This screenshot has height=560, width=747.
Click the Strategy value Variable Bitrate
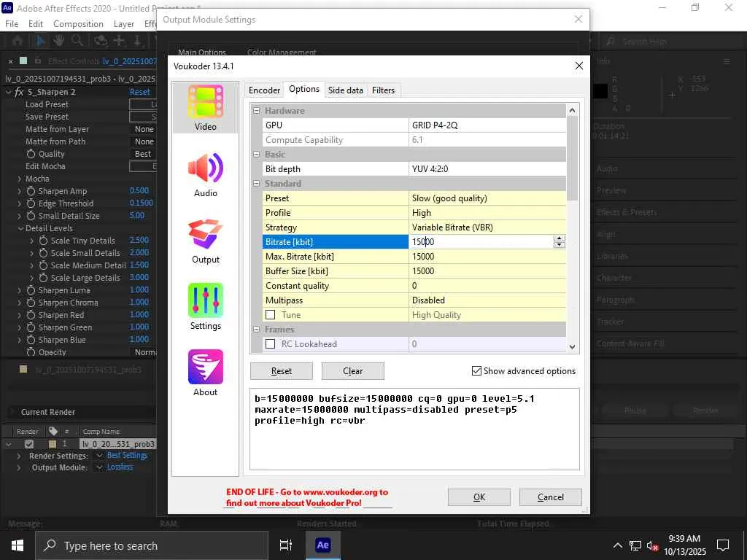(487, 227)
